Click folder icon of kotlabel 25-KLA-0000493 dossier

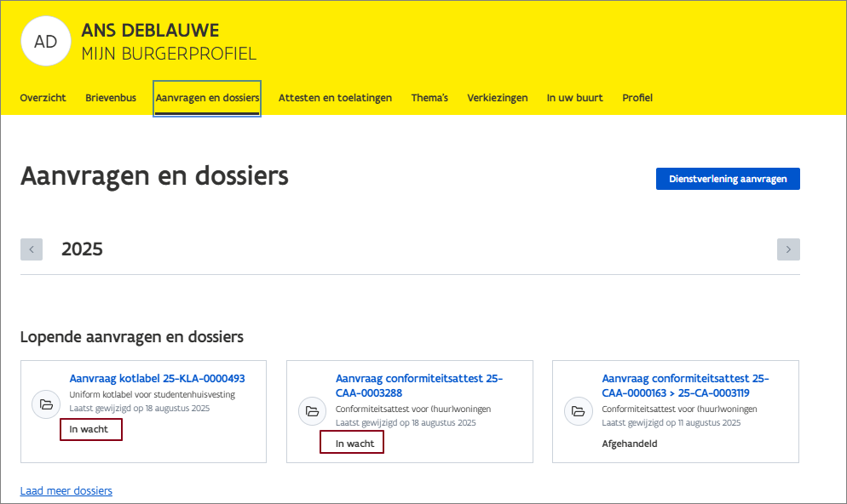pyautogui.click(x=45, y=404)
